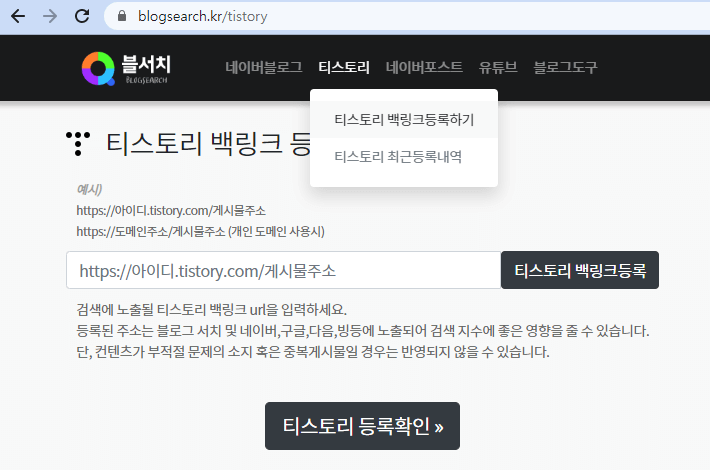Choose 티스토리 최근등록내역 from the dropdown
710x470 pixels.
(404, 157)
